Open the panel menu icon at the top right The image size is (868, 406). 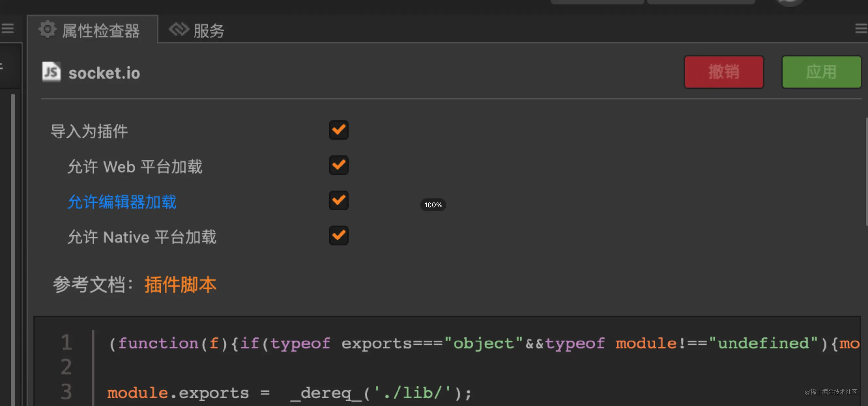(x=861, y=28)
